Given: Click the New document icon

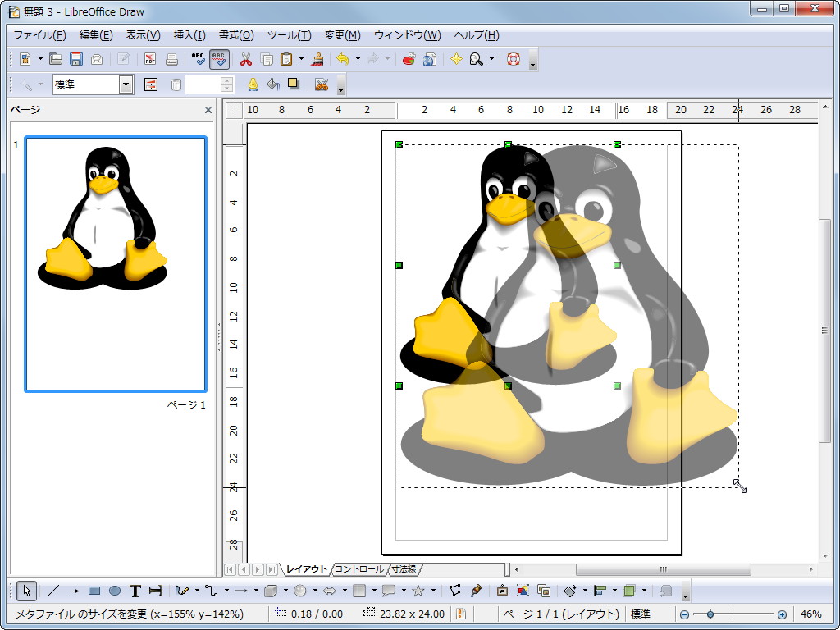Looking at the screenshot, I should pos(25,59).
